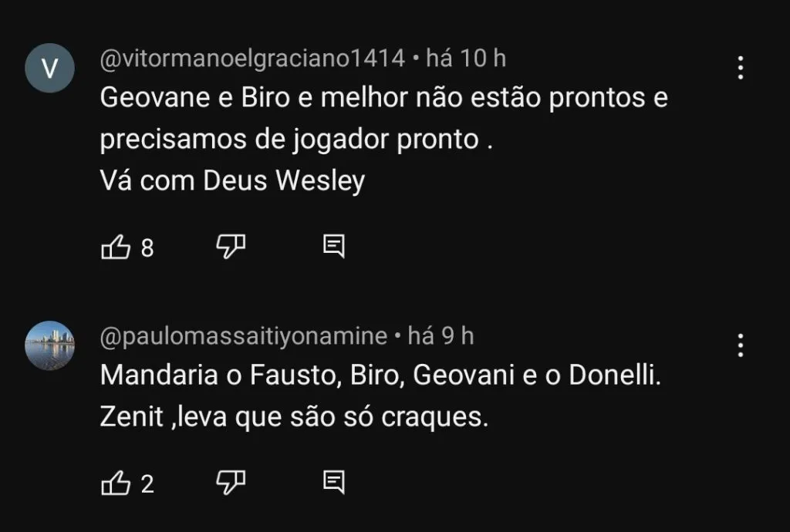Toggle like on the comment about Wesley
The height and width of the screenshot is (532, 790).
114,247
